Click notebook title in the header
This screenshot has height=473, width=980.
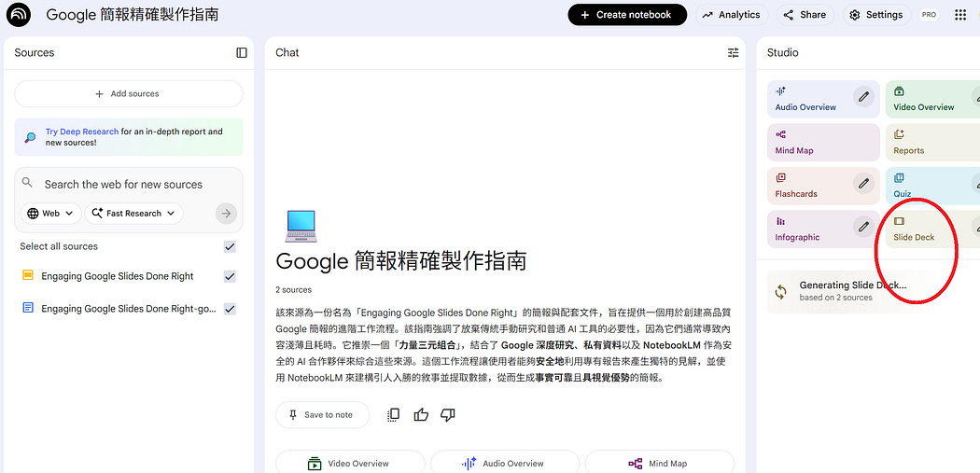pos(133,15)
